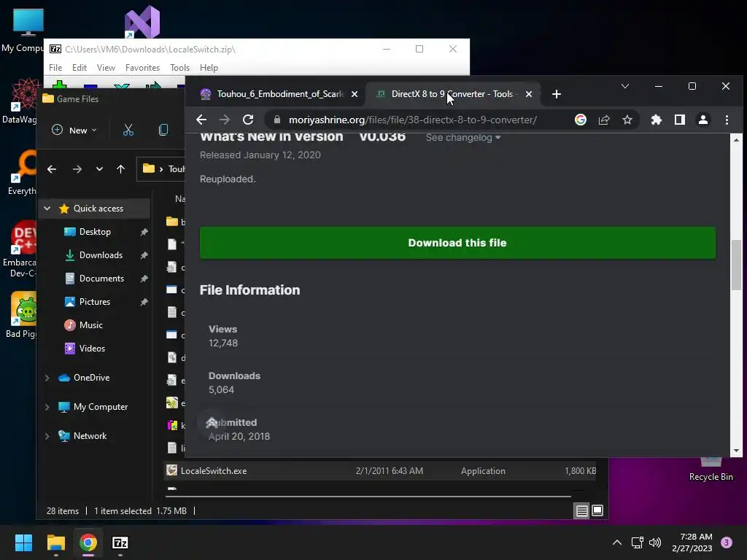Close the DirectX 8 to 9 Converter tab
Image resolution: width=747 pixels, height=560 pixels.
point(528,94)
